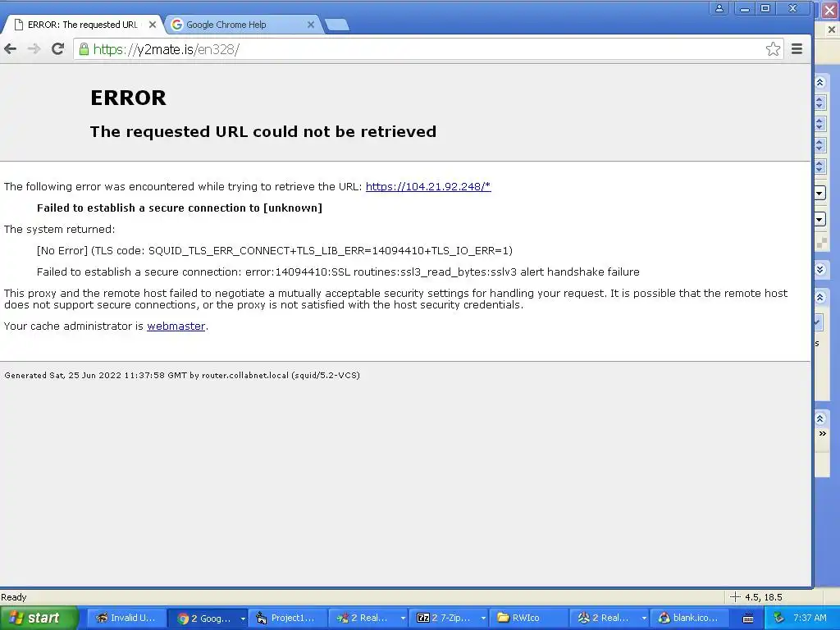Expand dropdown arrow of '2 Goog...' taskbar group

(x=243, y=619)
